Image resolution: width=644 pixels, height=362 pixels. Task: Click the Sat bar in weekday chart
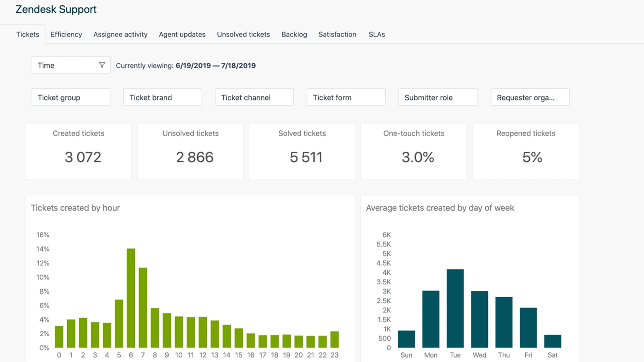point(553,341)
